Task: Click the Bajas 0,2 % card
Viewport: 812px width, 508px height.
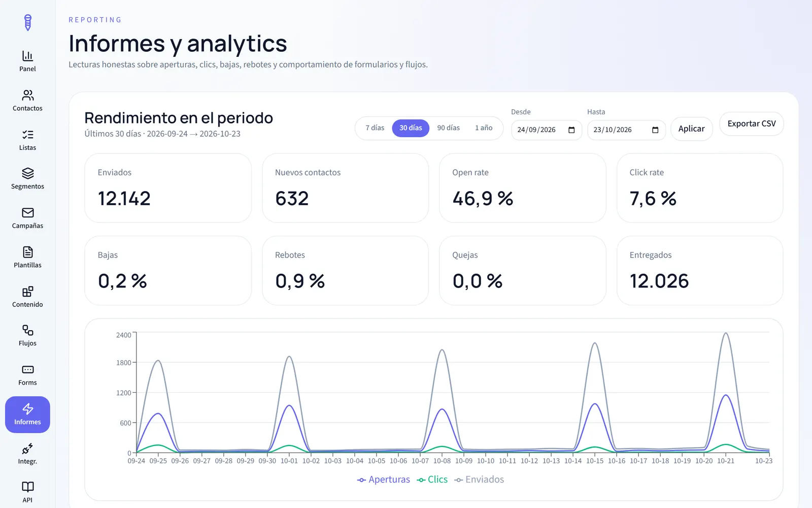Action: [168, 270]
